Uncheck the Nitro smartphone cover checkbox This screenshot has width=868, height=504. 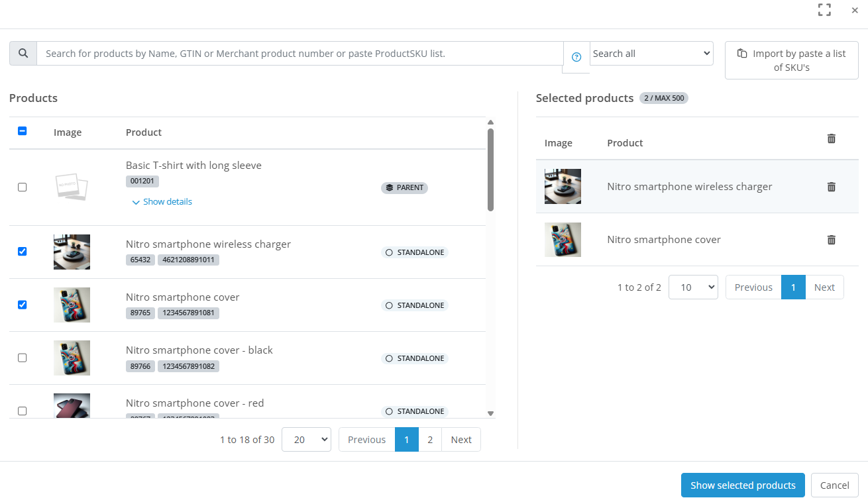click(22, 305)
